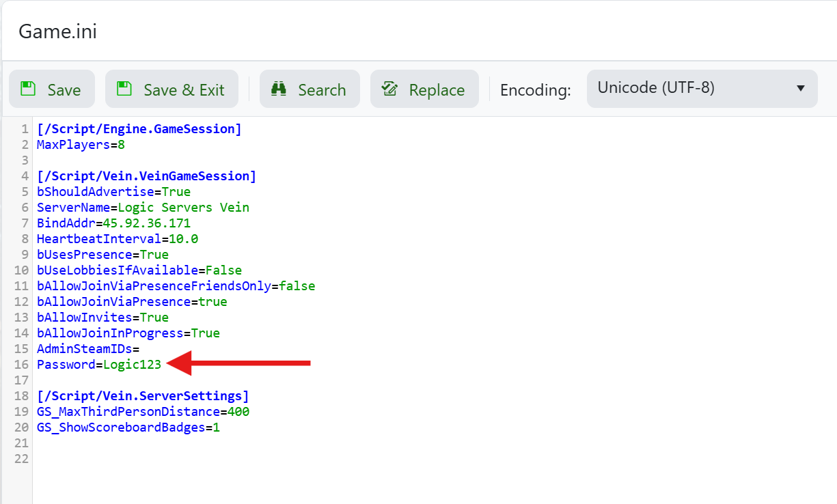
Task: Click the floppy disk icon on Save
Action: [28, 89]
